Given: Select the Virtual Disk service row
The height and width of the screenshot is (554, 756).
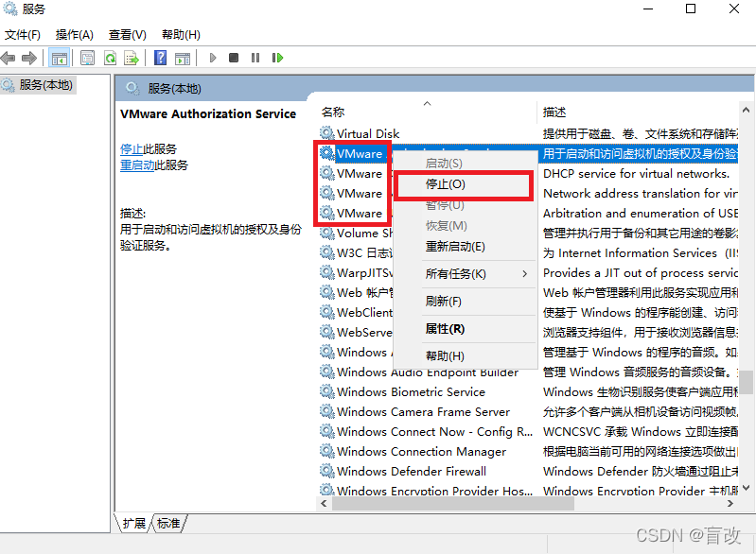Looking at the screenshot, I should (x=528, y=133).
